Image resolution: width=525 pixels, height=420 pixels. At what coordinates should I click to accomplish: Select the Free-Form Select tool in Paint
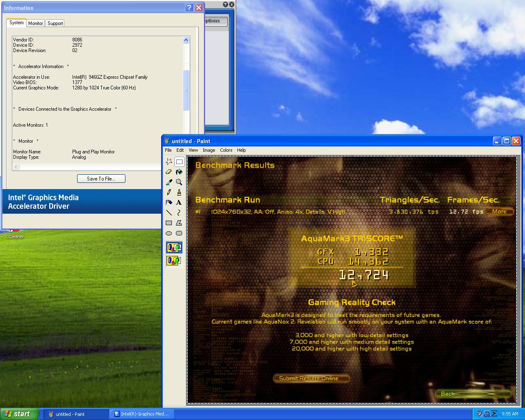[169, 162]
